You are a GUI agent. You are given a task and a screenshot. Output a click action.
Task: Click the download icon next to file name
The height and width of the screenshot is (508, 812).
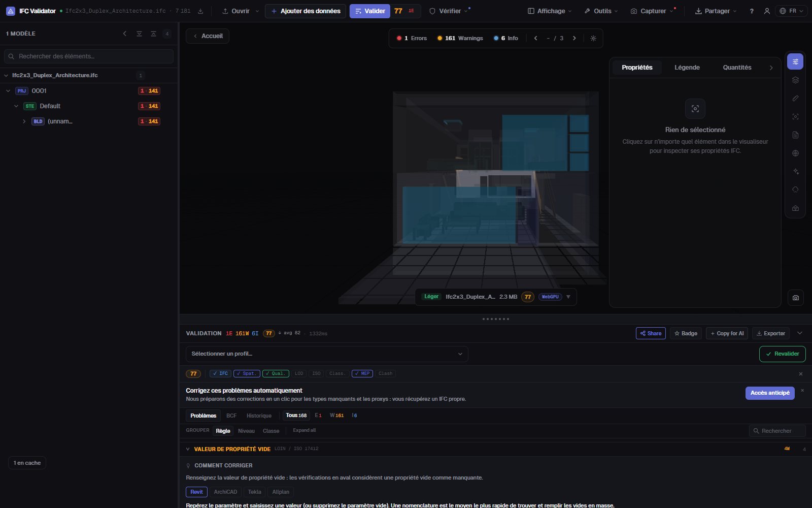[x=200, y=11]
